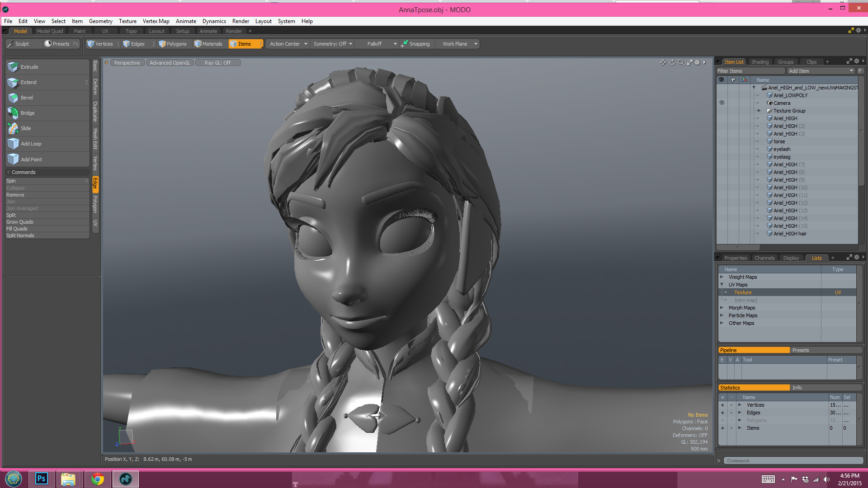Enable Items selection mode
The height and width of the screenshot is (488, 868).
(x=245, y=44)
